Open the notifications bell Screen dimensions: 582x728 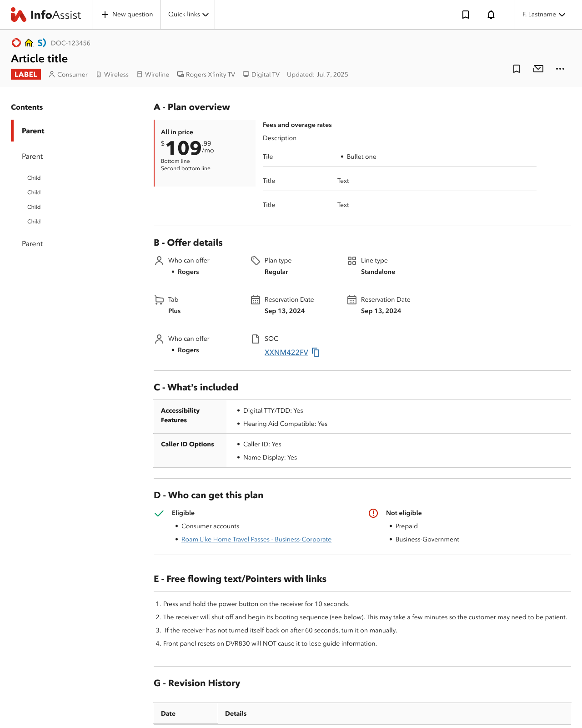(x=491, y=15)
